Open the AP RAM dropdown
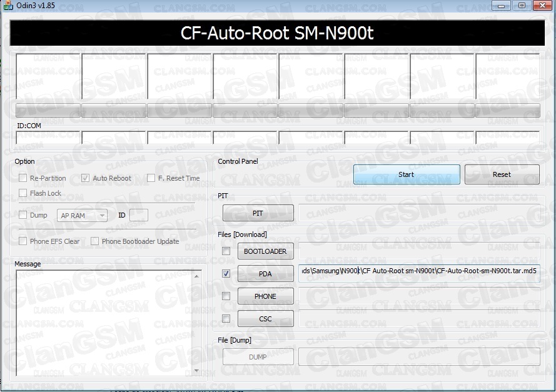The width and height of the screenshot is (556, 392). click(83, 216)
